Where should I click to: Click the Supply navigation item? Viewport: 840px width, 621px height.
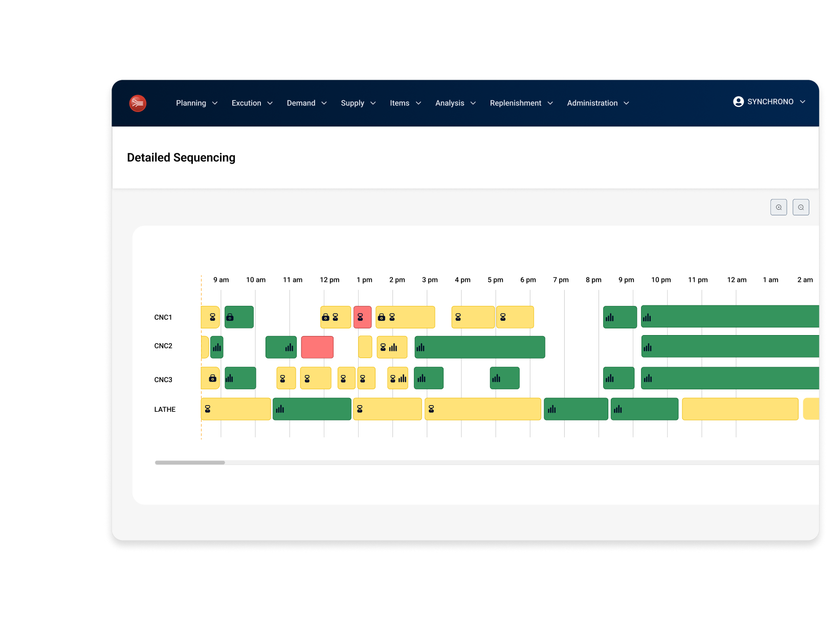point(358,103)
